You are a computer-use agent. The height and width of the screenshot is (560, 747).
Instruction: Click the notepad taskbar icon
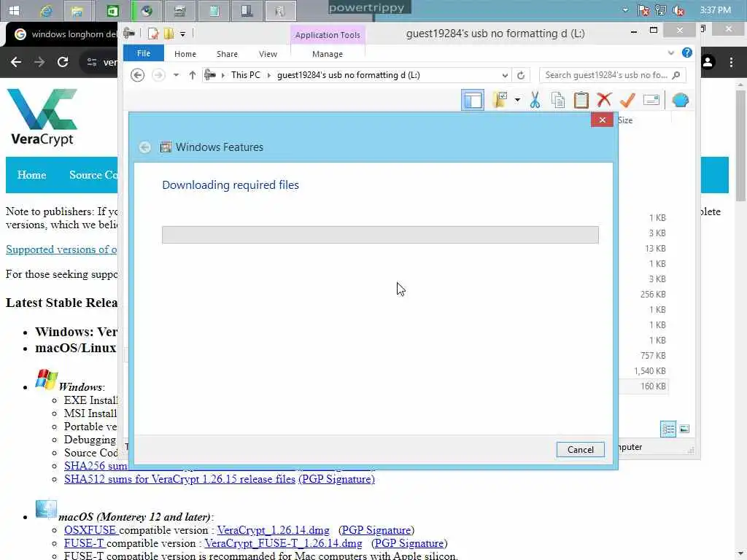[214, 10]
